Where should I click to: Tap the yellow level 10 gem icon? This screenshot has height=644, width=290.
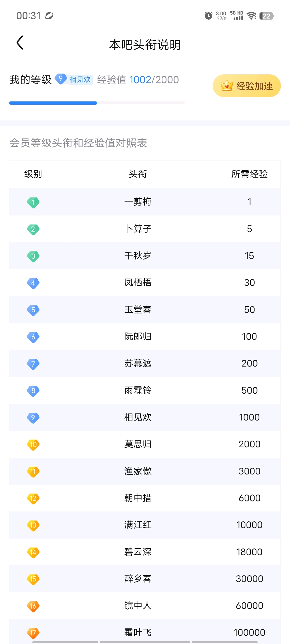tap(33, 445)
